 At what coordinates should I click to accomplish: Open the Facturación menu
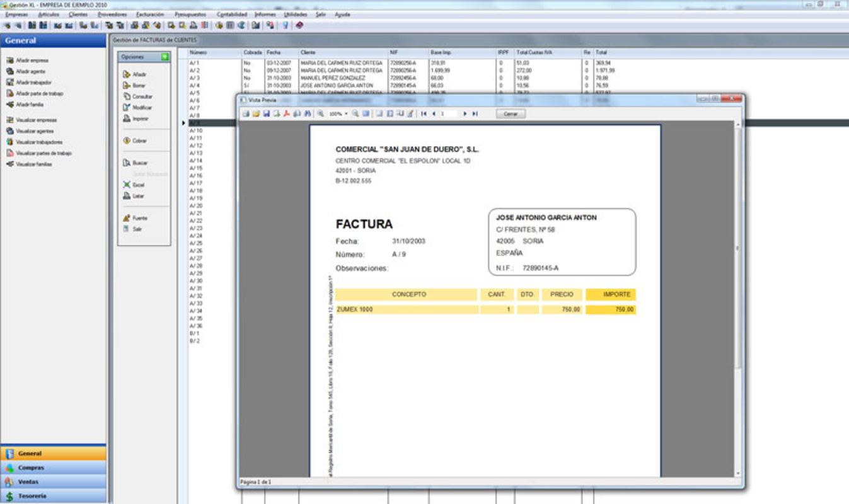pyautogui.click(x=150, y=14)
